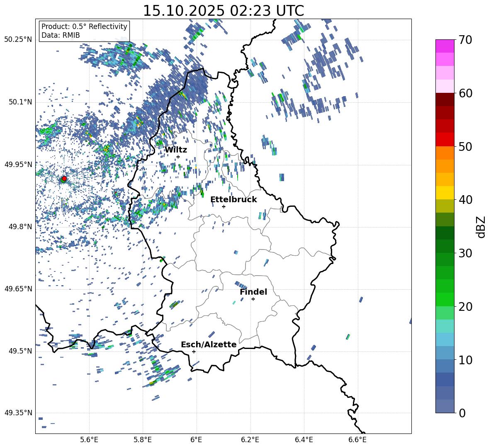Screen dimensions: 491x448
Task: Click the Product 0.5° Reflectivity info box
Action: (x=84, y=31)
